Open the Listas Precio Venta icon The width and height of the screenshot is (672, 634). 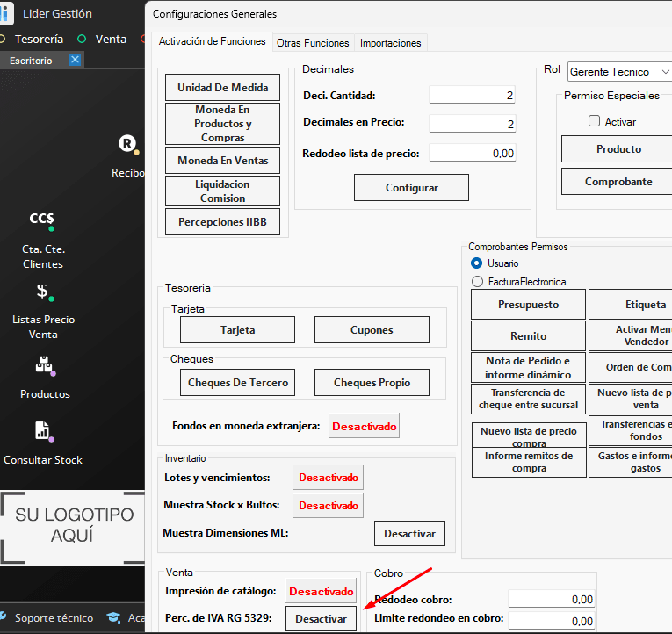click(x=42, y=292)
